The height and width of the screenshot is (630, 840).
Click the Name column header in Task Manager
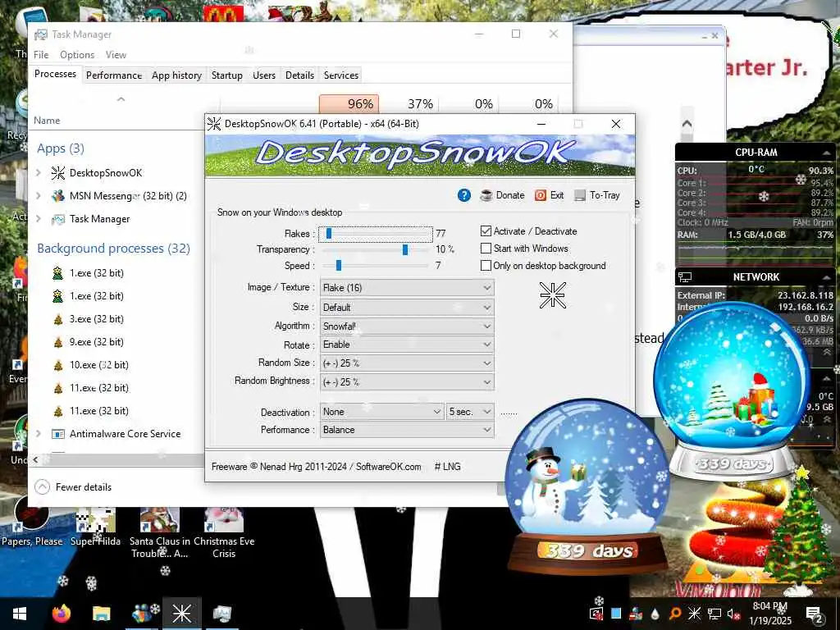click(x=47, y=121)
